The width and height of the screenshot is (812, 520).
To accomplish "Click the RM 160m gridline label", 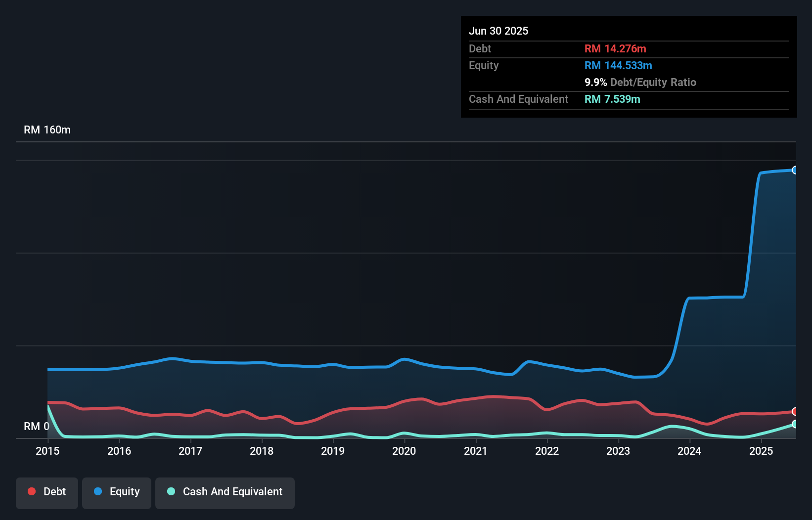I will tap(47, 130).
